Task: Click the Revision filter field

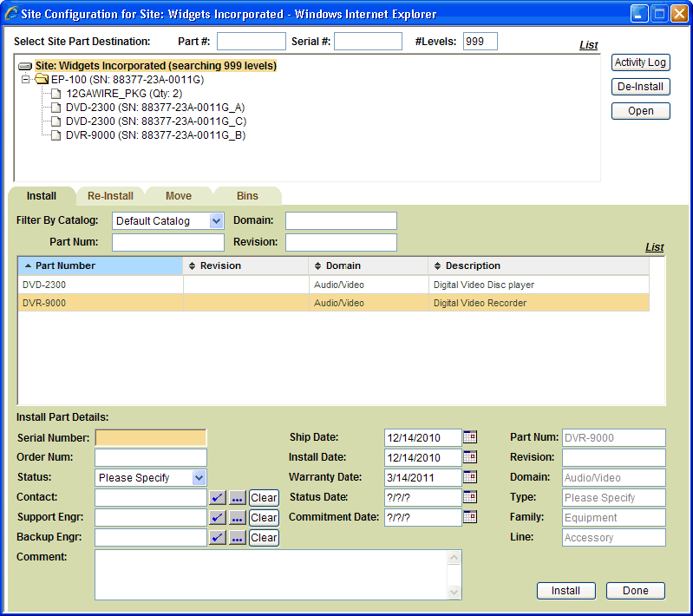Action: (x=341, y=242)
